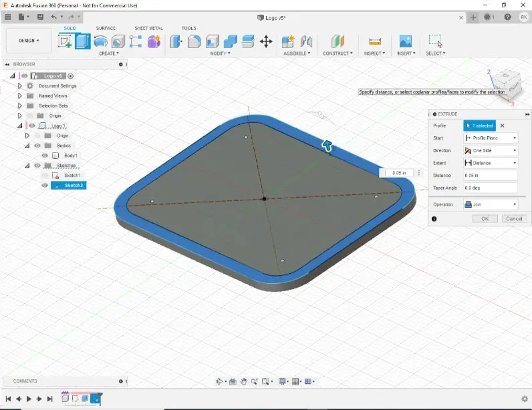532x410 pixels.
Task: Click the Orbit navigation icon
Action: pos(219,381)
